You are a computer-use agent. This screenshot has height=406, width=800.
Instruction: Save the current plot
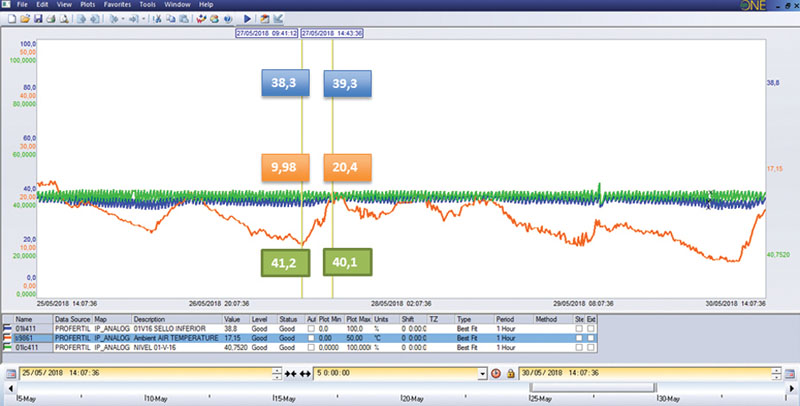(x=38, y=19)
